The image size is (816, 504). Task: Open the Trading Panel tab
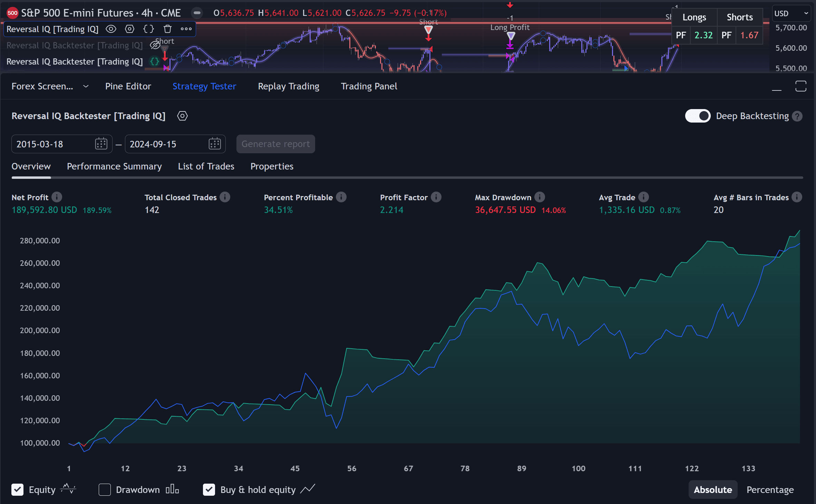(369, 86)
